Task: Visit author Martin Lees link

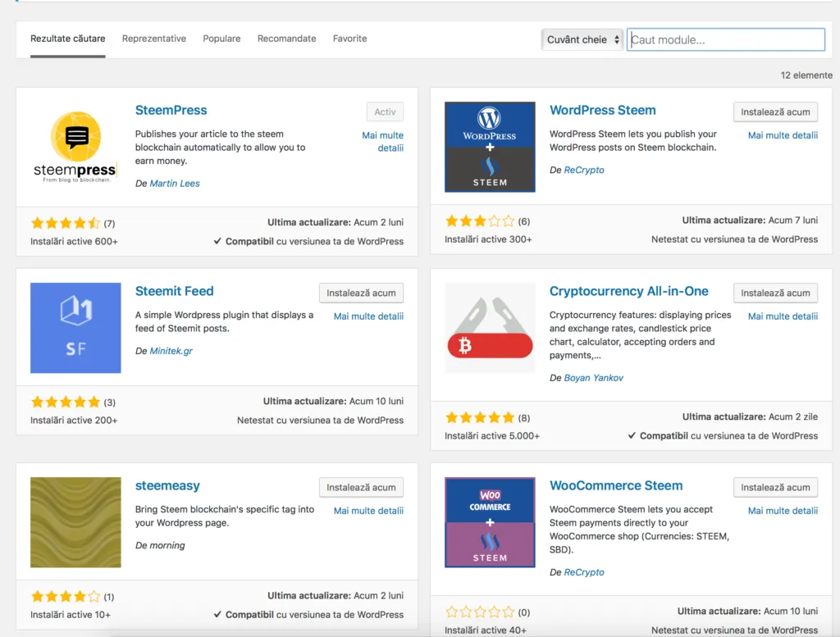Action: (x=175, y=183)
